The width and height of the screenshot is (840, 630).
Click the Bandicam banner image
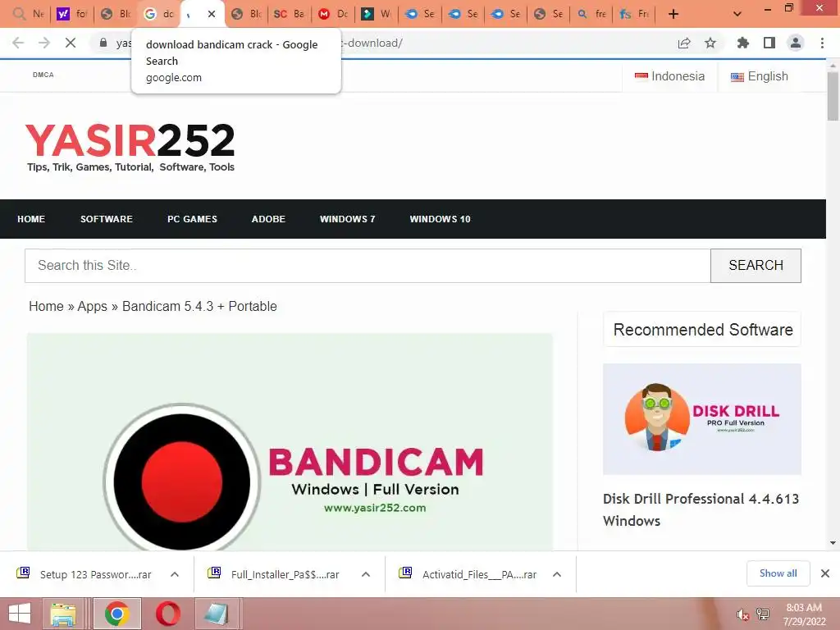(290, 442)
